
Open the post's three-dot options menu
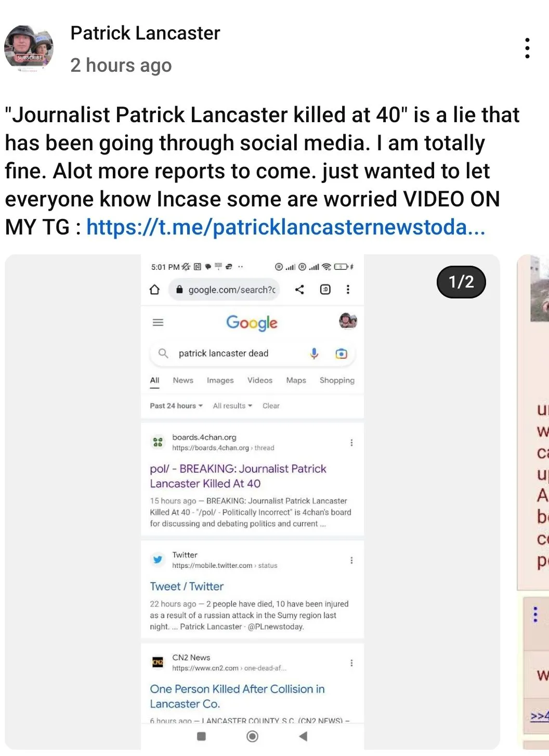527,48
